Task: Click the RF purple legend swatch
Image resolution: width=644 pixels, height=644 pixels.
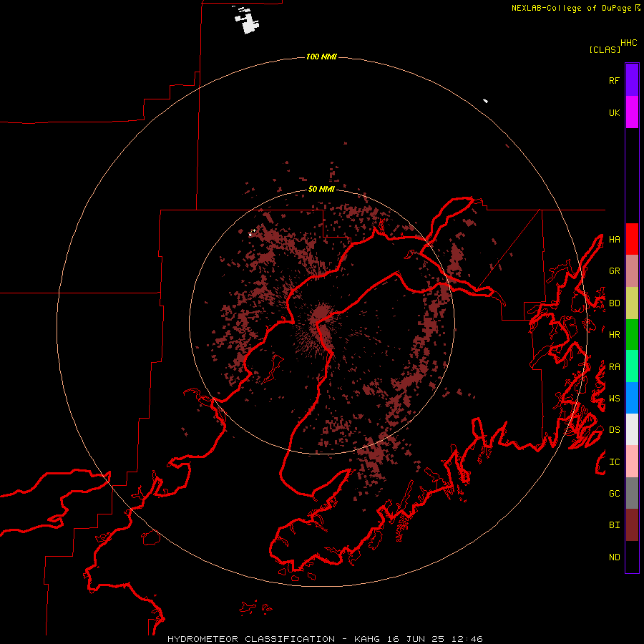Action: (x=632, y=80)
